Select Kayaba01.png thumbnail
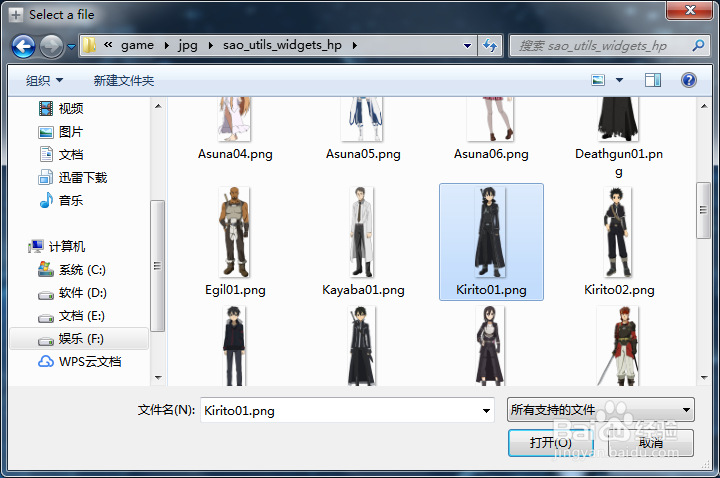Image resolution: width=720 pixels, height=478 pixels. 362,232
